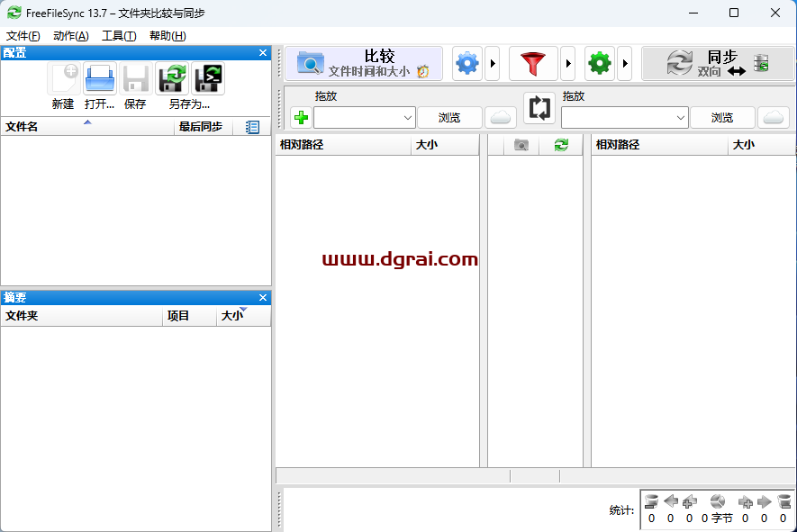Click left grid 相对路径 header

click(343, 145)
